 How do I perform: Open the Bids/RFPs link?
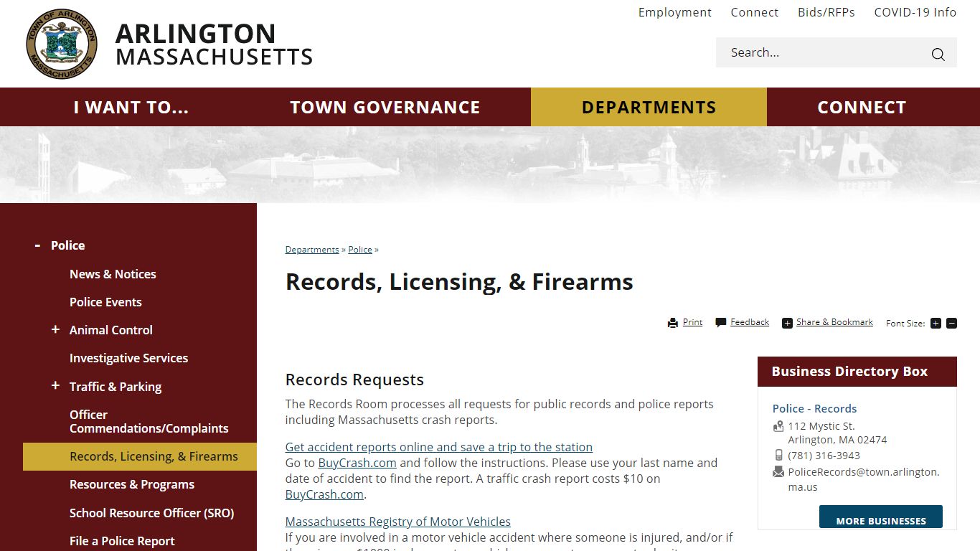coord(826,12)
